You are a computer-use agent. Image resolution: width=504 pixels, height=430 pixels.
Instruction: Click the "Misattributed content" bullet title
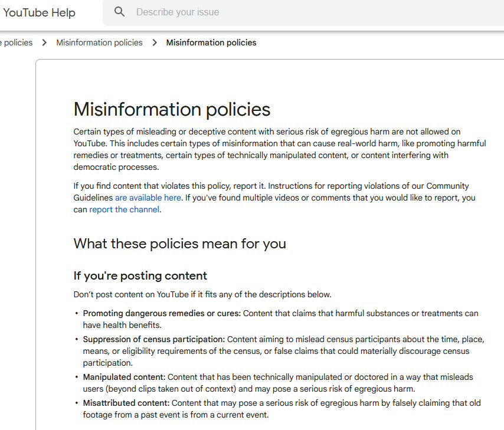pos(126,403)
